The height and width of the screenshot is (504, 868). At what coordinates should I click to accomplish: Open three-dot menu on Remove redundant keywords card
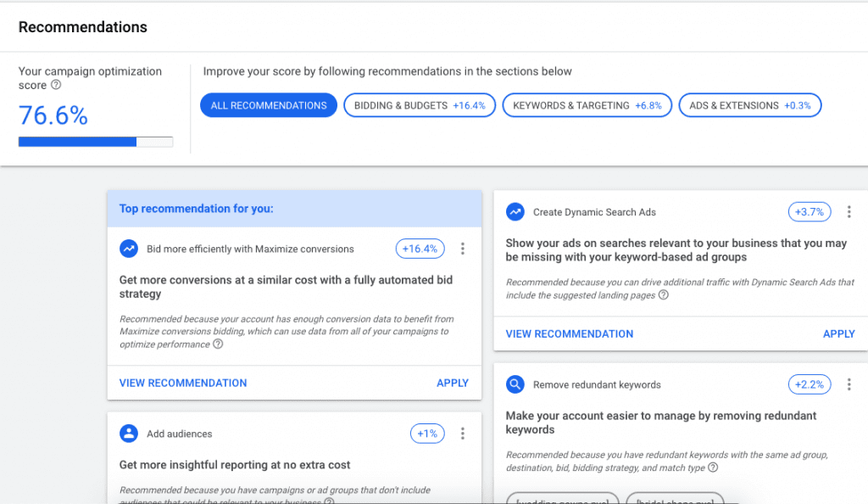[849, 384]
